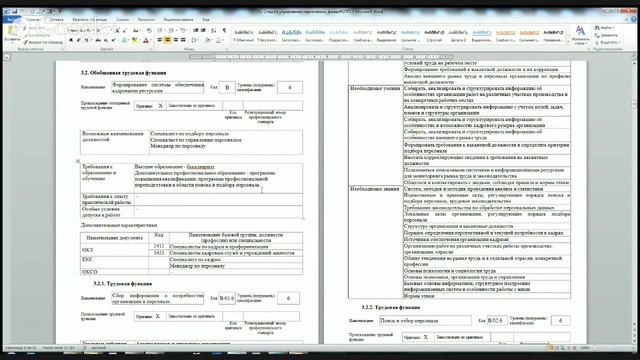Screen dimensions: 640x360
Task: Toggle the highlighted center alignment button
Action: 167,40
